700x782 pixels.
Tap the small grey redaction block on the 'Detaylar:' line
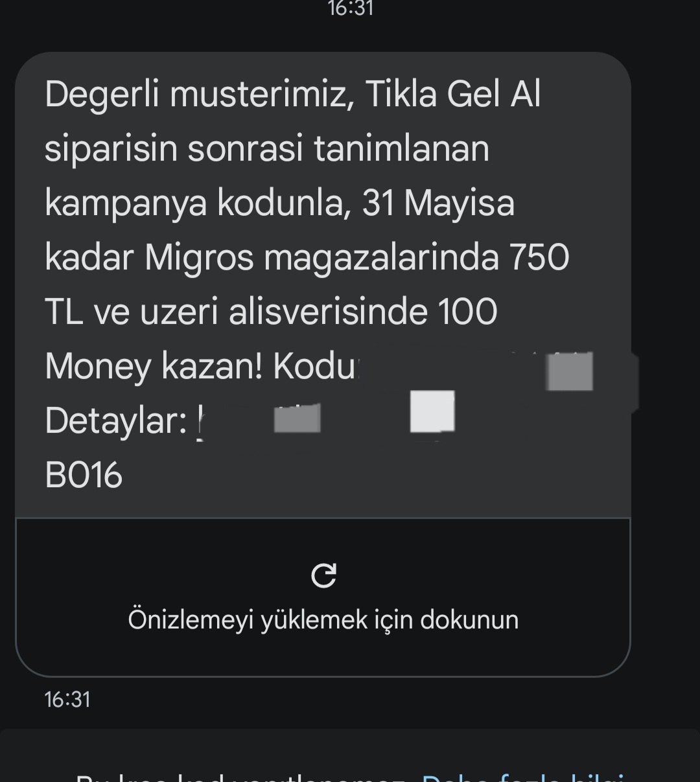(297, 419)
